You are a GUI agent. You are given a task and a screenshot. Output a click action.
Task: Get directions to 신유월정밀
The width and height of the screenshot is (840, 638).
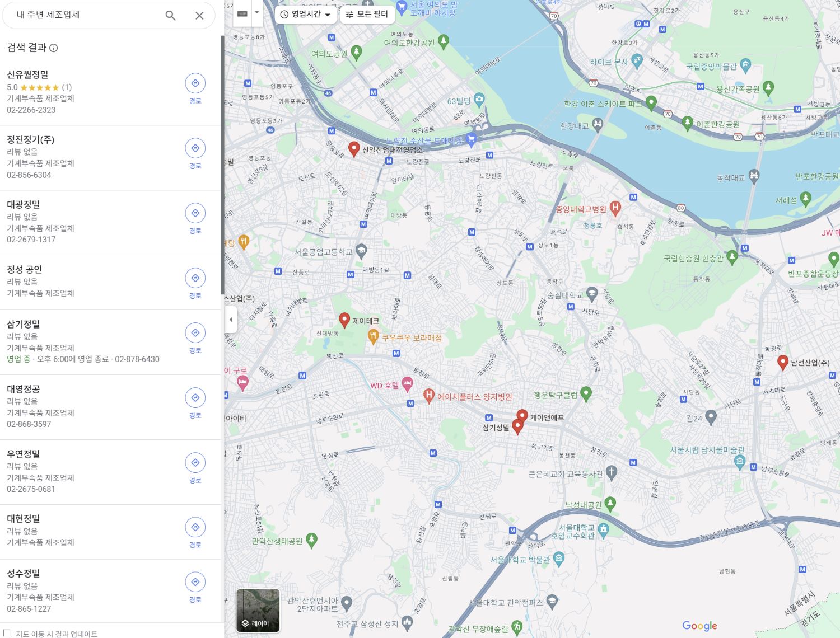coord(195,83)
